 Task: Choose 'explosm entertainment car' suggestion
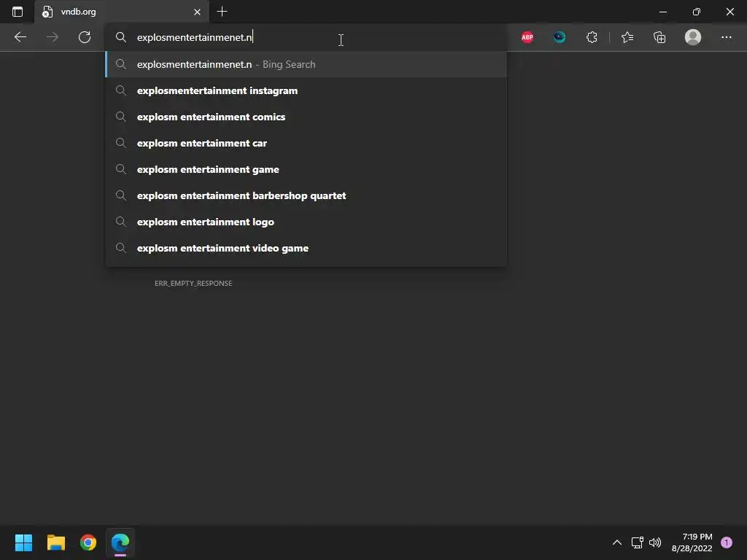[306, 143]
